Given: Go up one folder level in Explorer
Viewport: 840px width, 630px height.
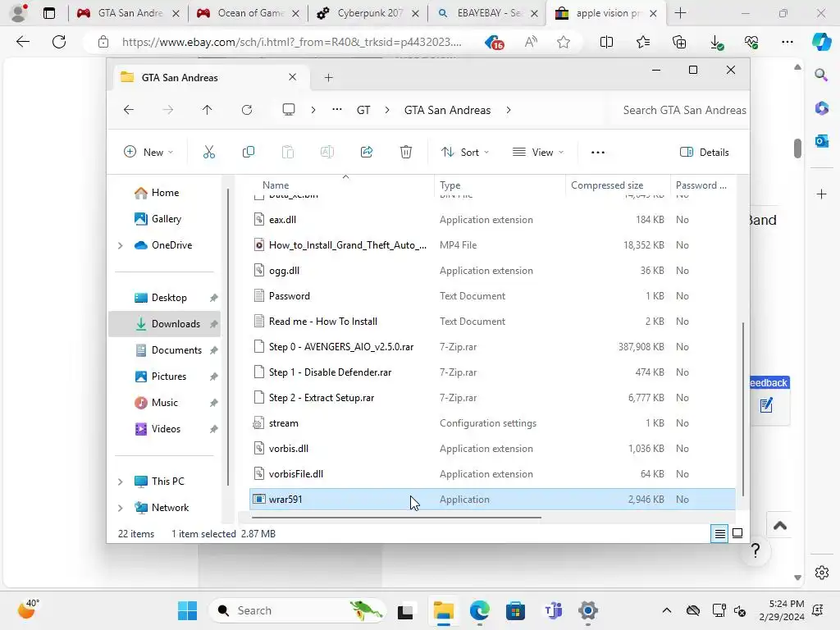Looking at the screenshot, I should click(x=208, y=110).
